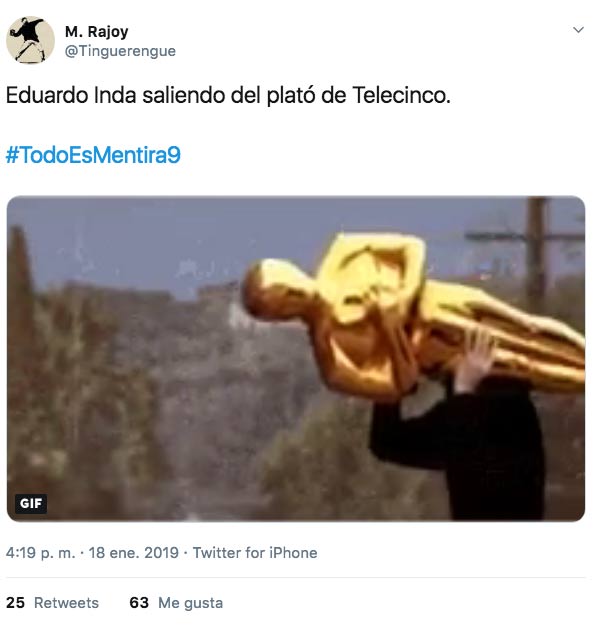
Task: Open the M. Rajoy profile avatar
Action: 30,40
